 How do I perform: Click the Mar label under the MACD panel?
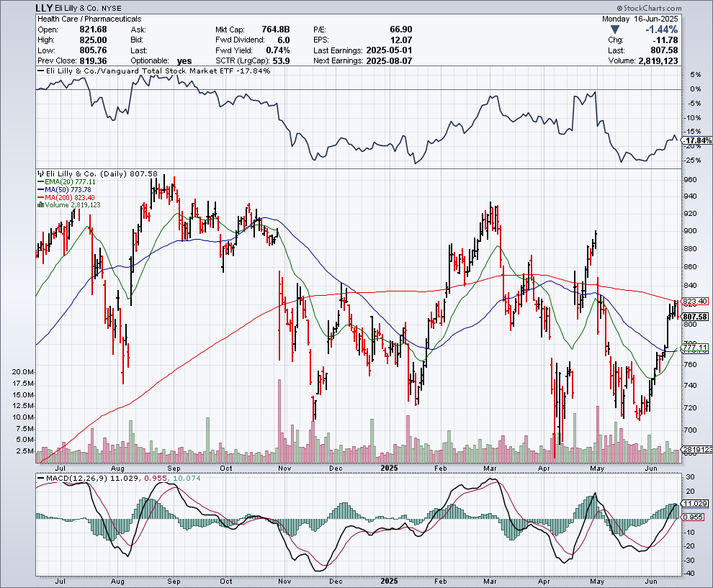coord(490,582)
